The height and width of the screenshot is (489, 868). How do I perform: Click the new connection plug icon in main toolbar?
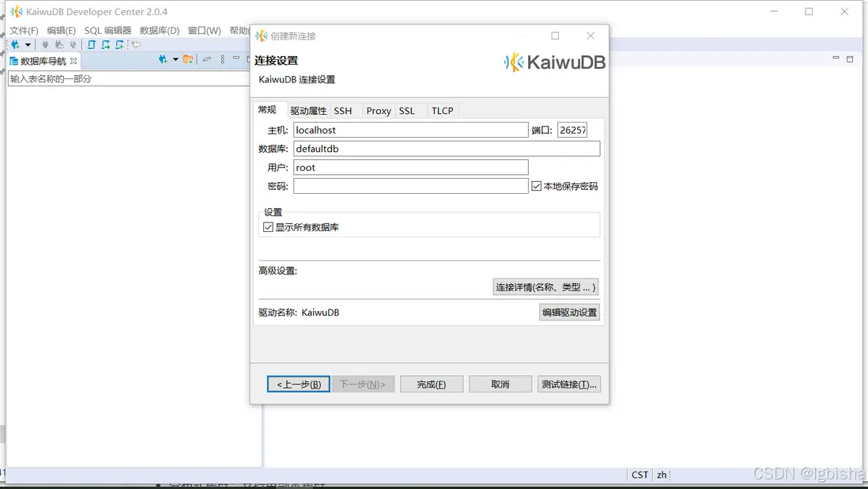[x=15, y=45]
